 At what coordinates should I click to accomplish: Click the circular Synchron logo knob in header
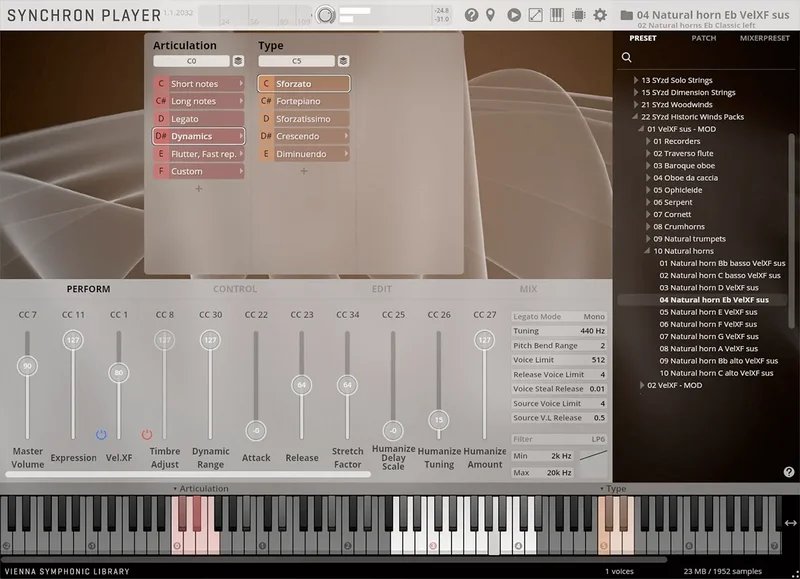point(326,15)
